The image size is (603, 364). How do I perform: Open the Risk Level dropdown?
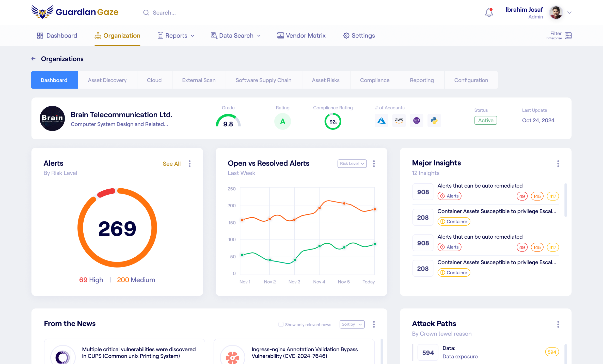click(352, 163)
